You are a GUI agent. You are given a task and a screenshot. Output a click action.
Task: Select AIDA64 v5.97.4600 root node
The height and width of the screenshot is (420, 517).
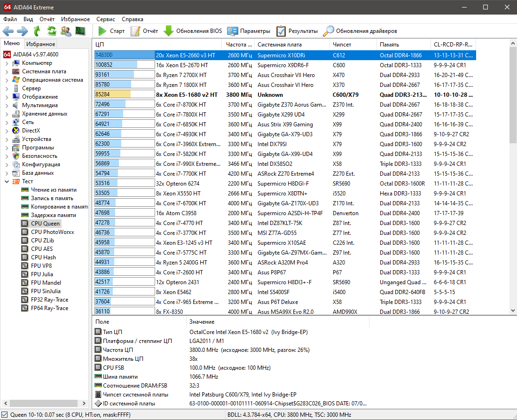tap(36, 54)
